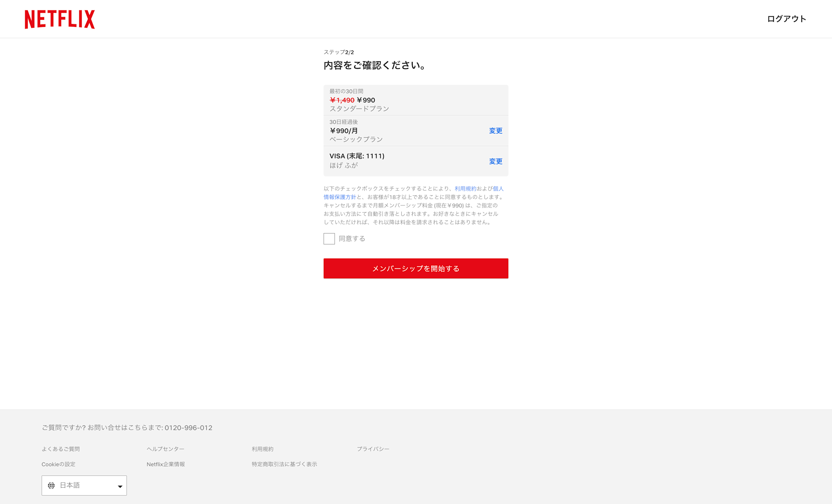The height and width of the screenshot is (504, 832).
Task: Open ヘルプセンター footer link
Action: coord(165,449)
